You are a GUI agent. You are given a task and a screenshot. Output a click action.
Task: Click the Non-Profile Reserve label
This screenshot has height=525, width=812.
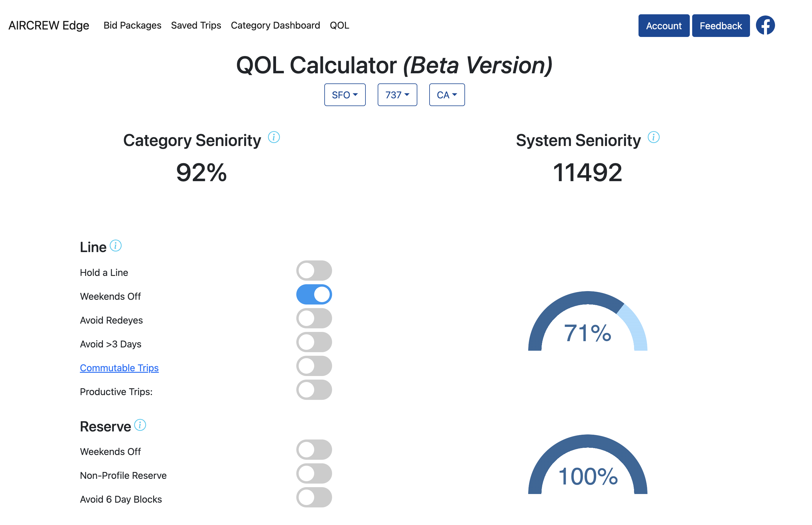(x=123, y=475)
